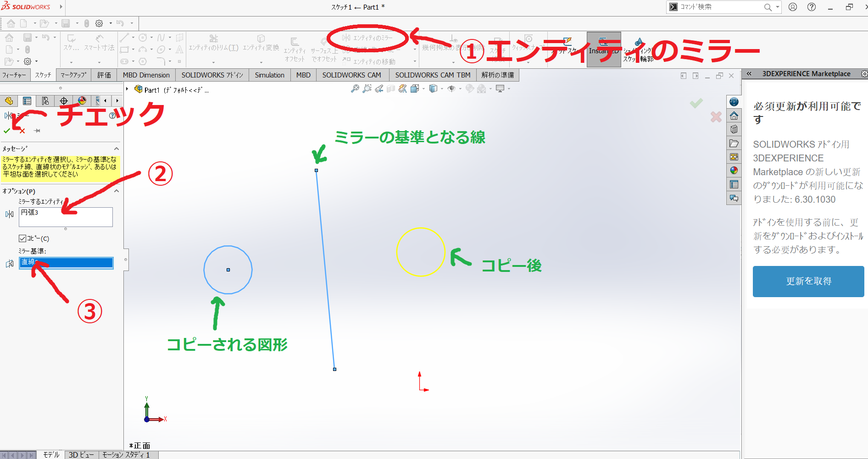Screen dimensions: 868x459
Task: Collapse the オプション(P) section
Action: coord(117,191)
